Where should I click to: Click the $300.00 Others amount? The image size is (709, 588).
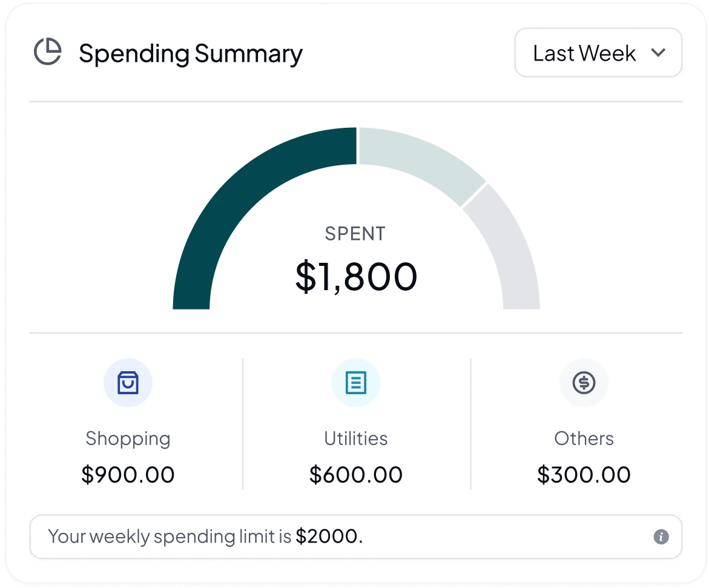pyautogui.click(x=584, y=475)
